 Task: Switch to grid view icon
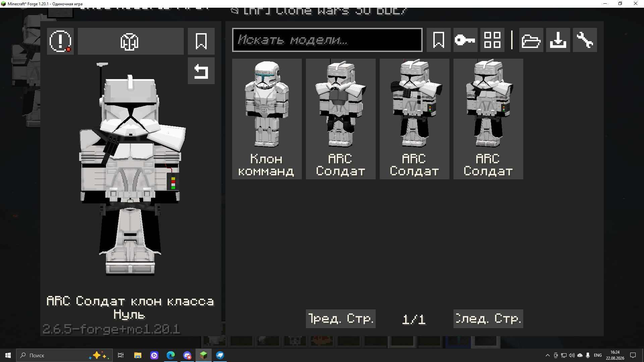tap(492, 40)
